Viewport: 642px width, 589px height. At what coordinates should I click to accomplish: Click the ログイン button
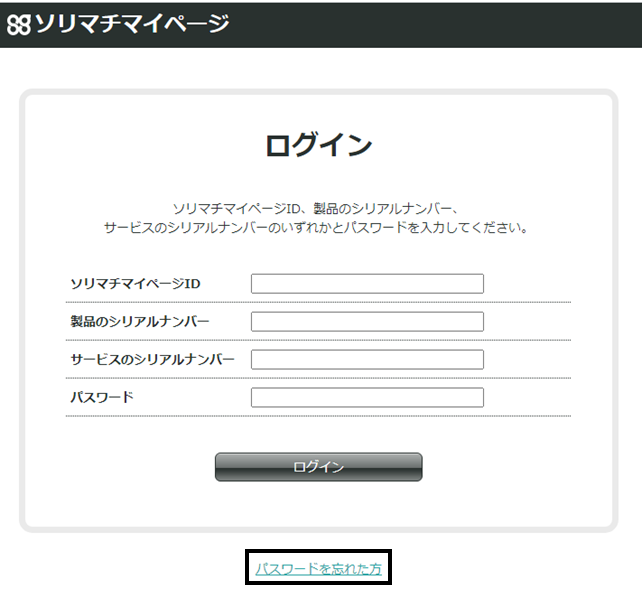tap(319, 467)
